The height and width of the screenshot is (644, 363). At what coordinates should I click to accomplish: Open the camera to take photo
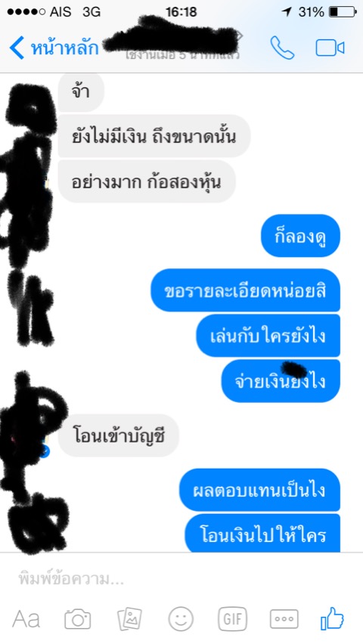tap(78, 619)
